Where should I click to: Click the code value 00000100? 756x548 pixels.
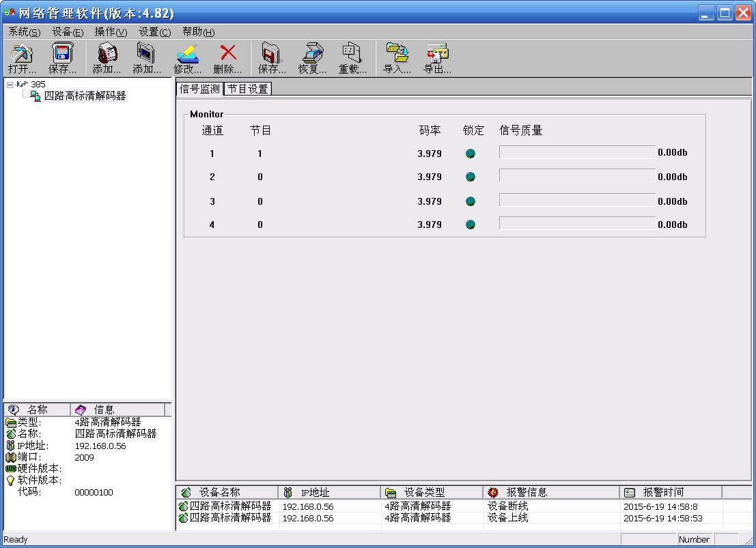[94, 493]
